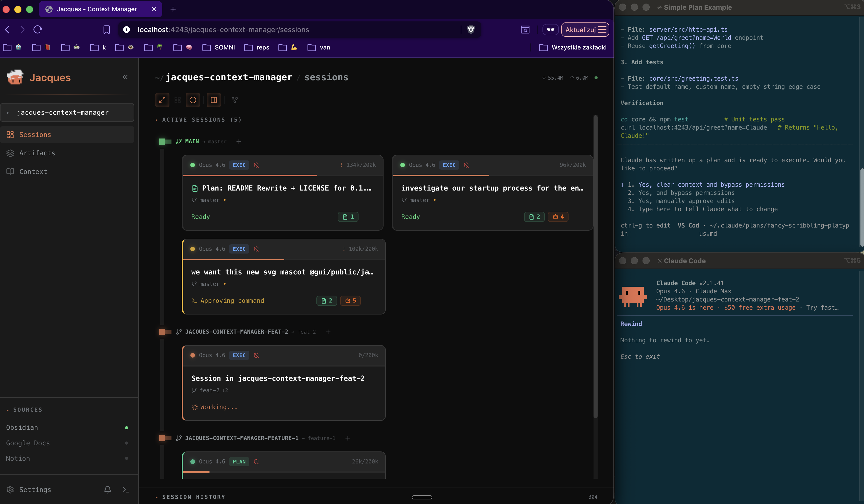Click the browser reload button
The width and height of the screenshot is (864, 504).
[x=37, y=30]
